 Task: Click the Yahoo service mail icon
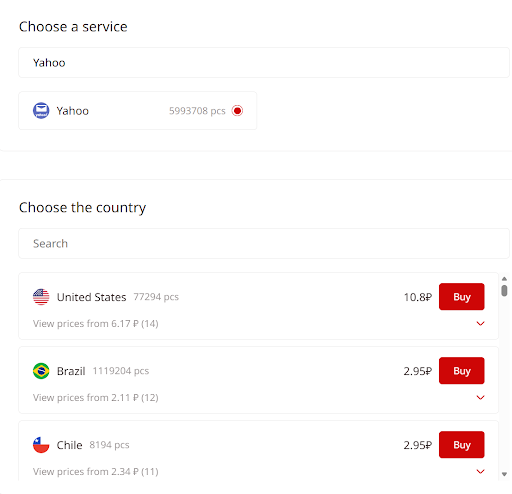[x=41, y=111]
